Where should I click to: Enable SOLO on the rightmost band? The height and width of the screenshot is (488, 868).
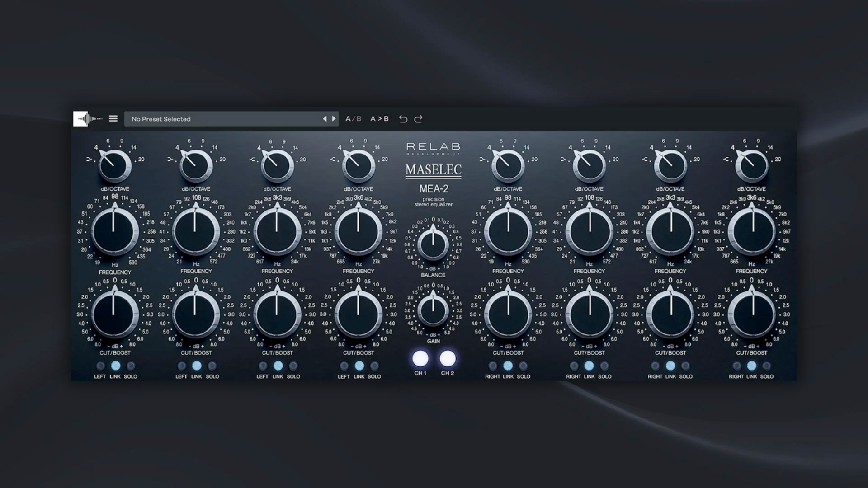[x=767, y=366]
